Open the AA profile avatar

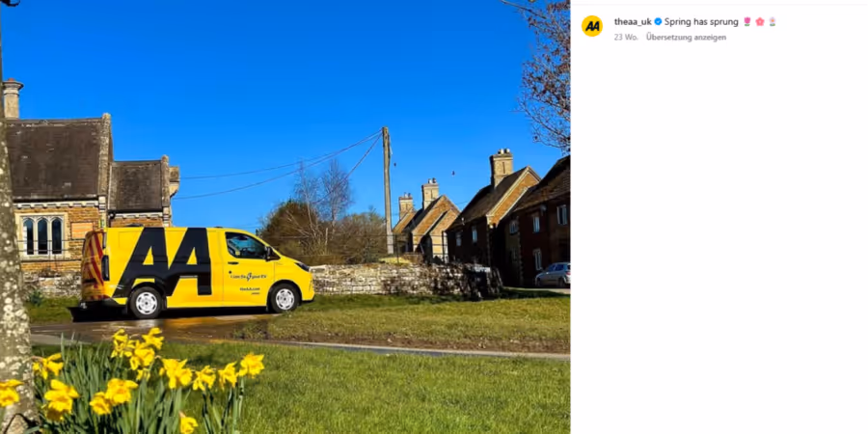(x=592, y=26)
